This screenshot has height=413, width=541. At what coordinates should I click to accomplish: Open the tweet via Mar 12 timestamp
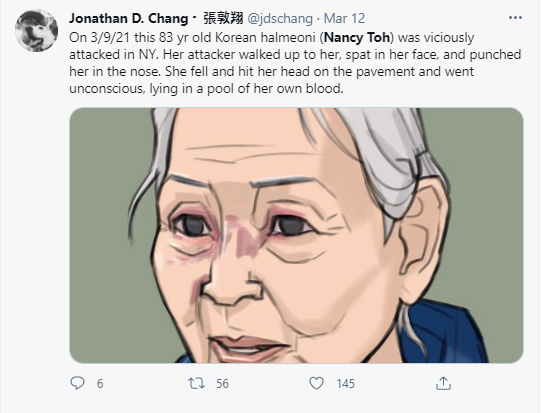pos(344,18)
